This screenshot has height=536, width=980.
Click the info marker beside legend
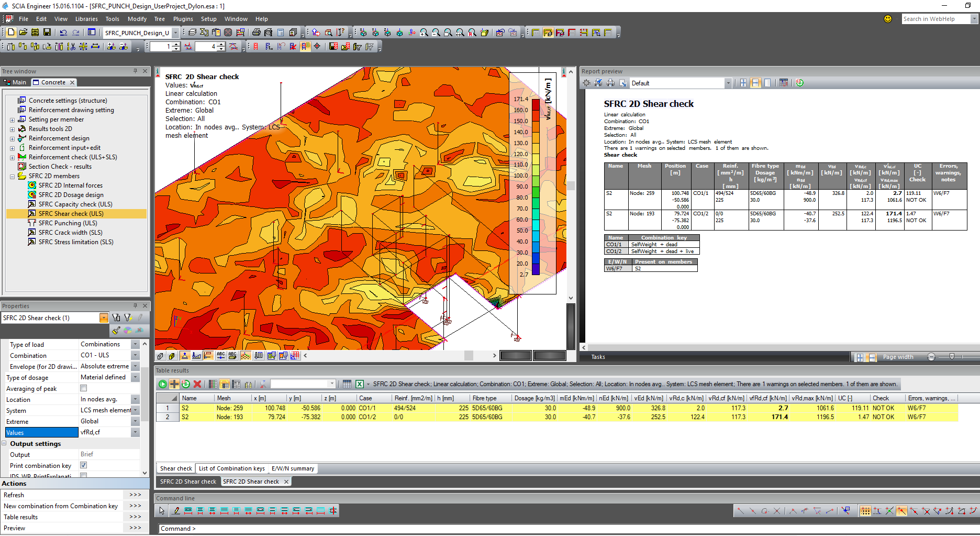(x=564, y=72)
